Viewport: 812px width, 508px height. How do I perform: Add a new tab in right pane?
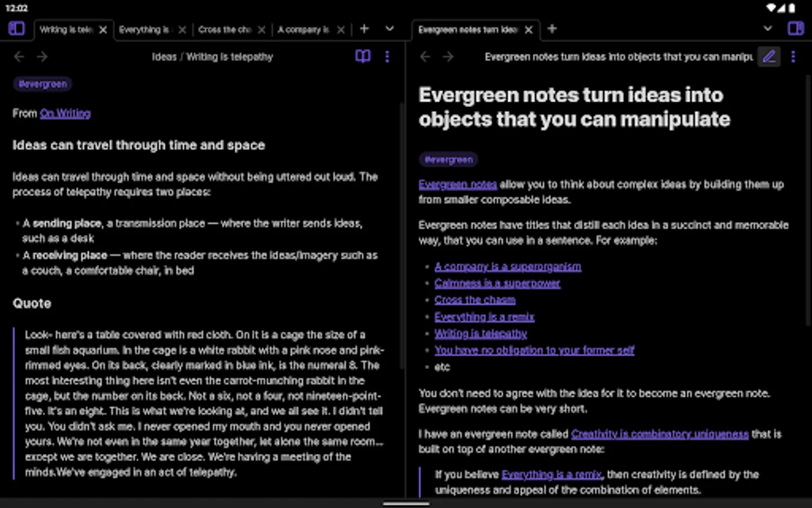pyautogui.click(x=552, y=28)
